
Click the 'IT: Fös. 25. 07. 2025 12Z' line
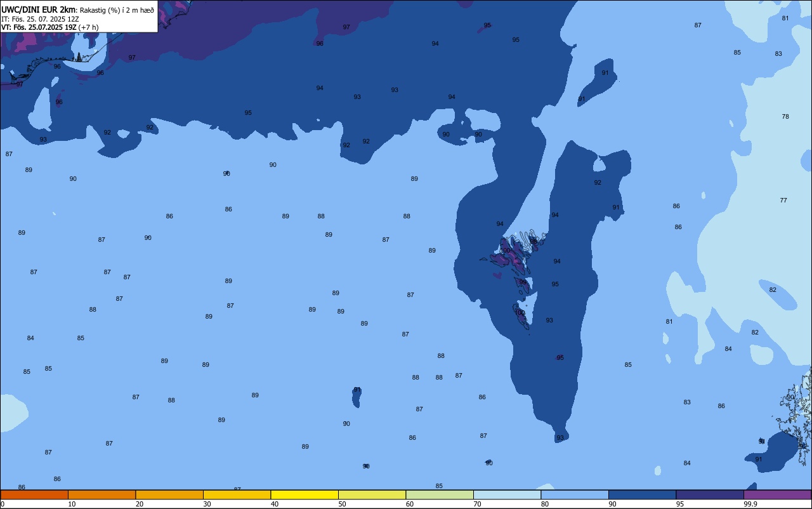pyautogui.click(x=40, y=19)
